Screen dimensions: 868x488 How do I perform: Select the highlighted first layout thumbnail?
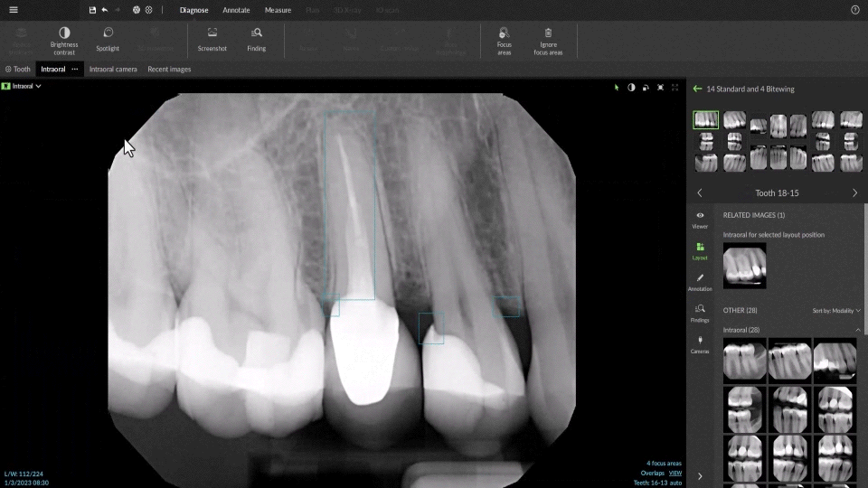click(x=706, y=120)
